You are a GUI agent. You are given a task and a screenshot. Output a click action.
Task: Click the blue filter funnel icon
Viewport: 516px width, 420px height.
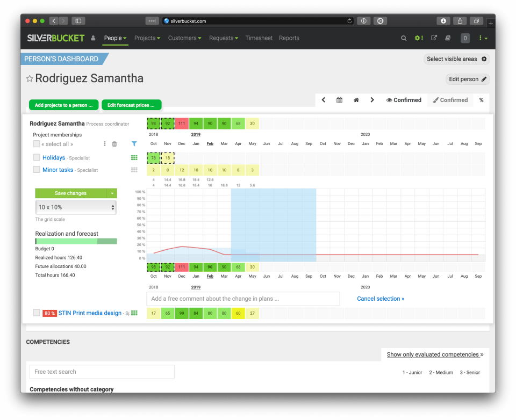tap(134, 144)
